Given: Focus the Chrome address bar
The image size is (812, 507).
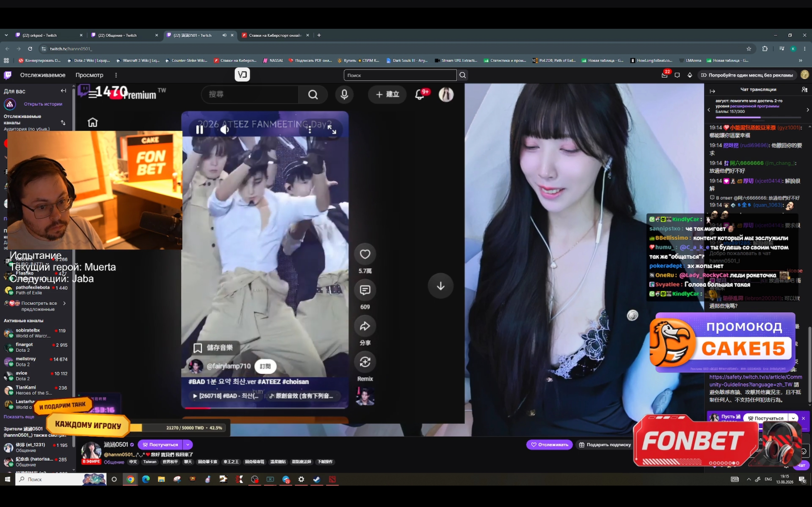Looking at the screenshot, I should 396,49.
